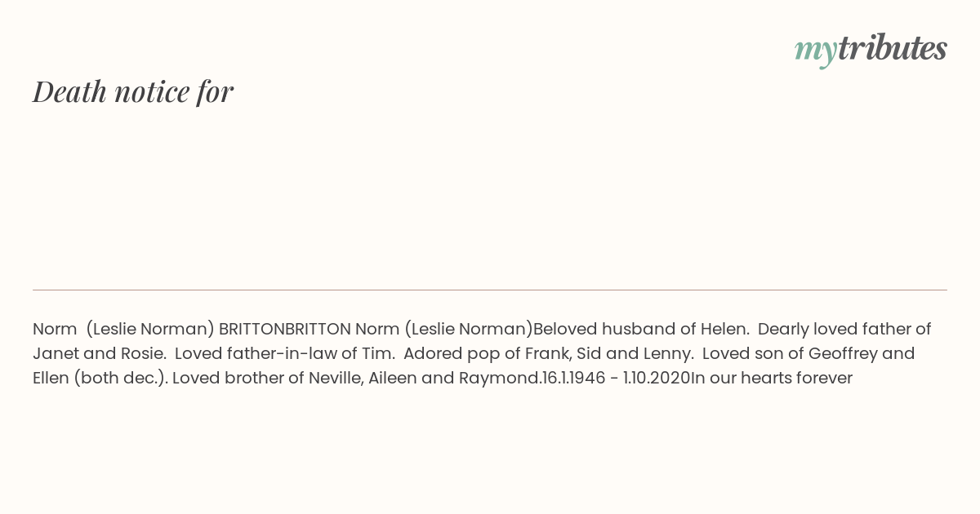Click the "BRITTONBRITTON" text
The height and width of the screenshot is (514, 980).
[x=284, y=329]
